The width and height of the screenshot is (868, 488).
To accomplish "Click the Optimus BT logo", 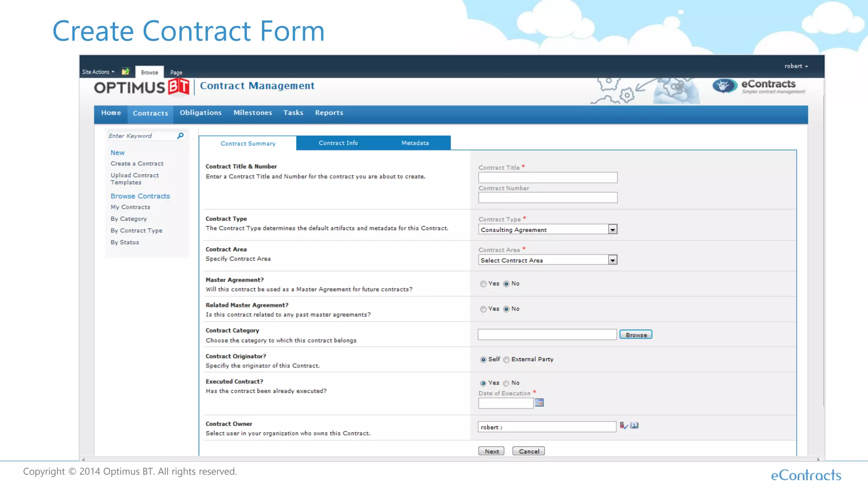I will [x=142, y=87].
